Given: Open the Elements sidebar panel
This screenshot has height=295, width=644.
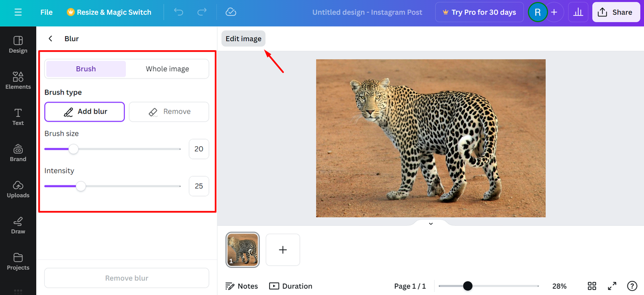Looking at the screenshot, I should tap(18, 80).
